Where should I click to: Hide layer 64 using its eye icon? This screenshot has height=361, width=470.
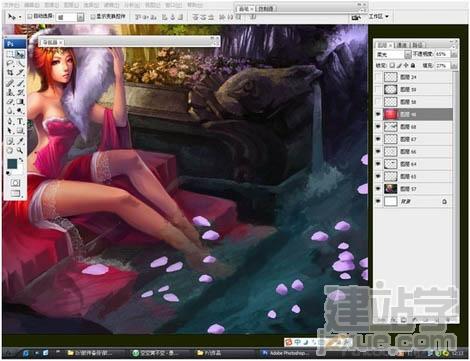(378, 164)
